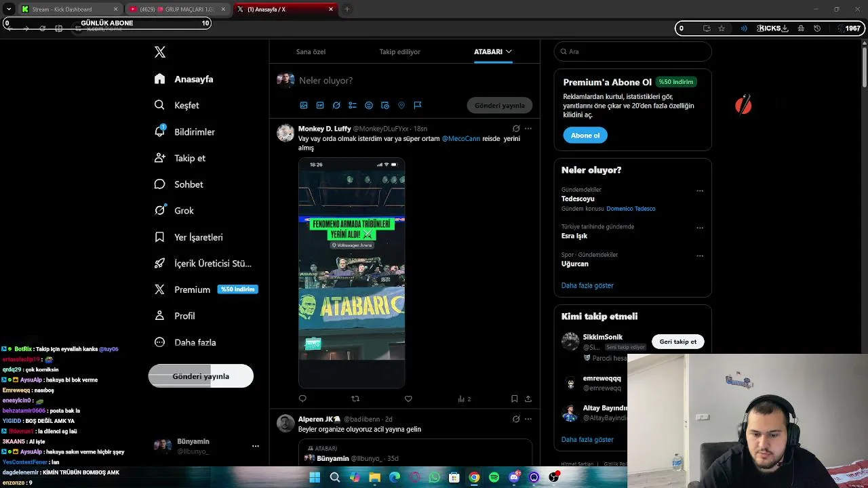
Task: Follow back SikkimSonik with Geri takip et
Action: click(678, 342)
